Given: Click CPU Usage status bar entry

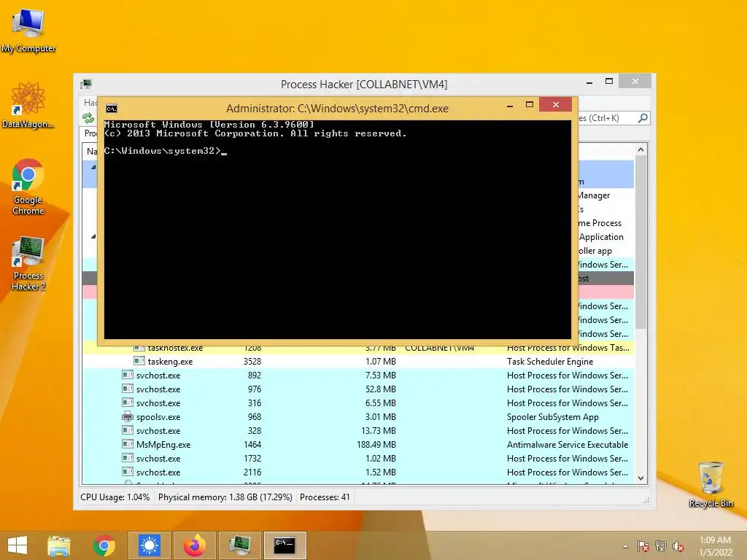Looking at the screenshot, I should tap(115, 497).
